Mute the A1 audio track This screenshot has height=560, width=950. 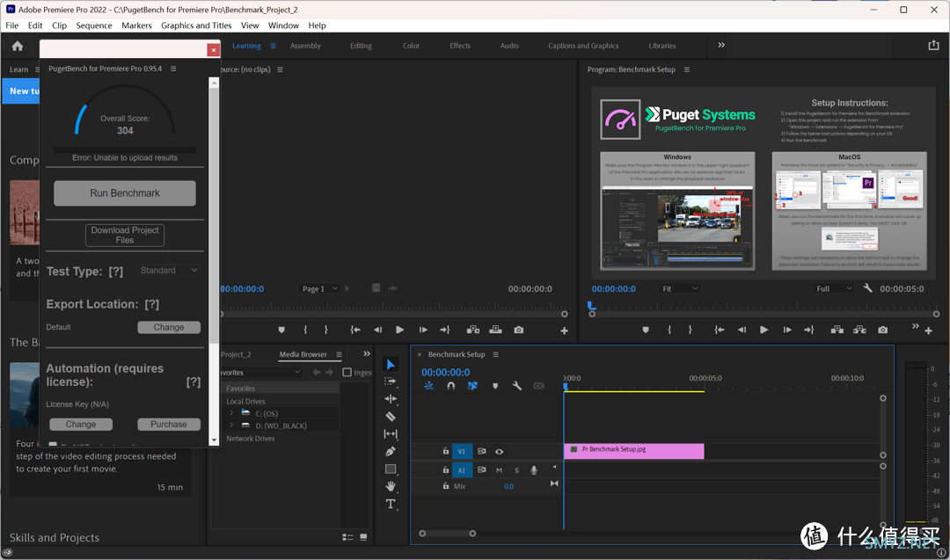[500, 470]
